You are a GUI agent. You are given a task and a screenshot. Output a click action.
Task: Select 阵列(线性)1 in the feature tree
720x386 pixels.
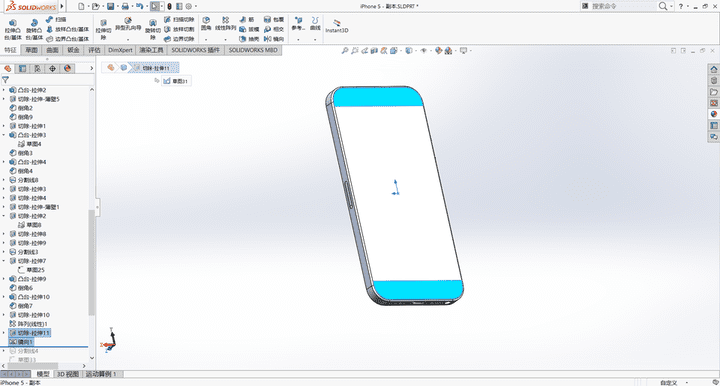[28, 324]
